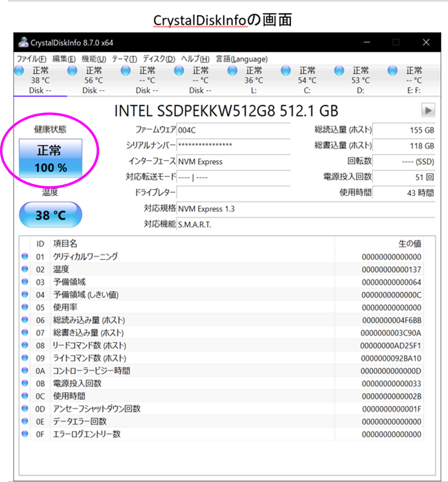448x482 pixels.
Task: Click the status orb of row 02 温度
Action: (x=25, y=269)
